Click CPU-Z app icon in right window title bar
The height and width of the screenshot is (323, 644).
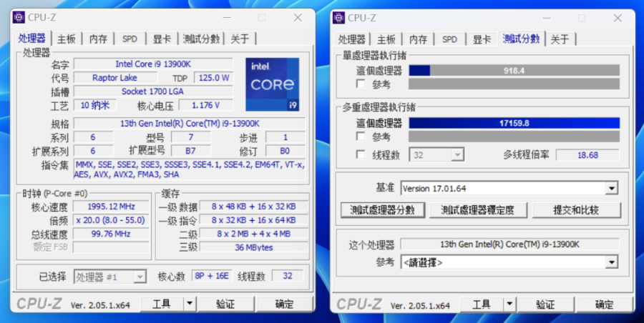pyautogui.click(x=338, y=18)
